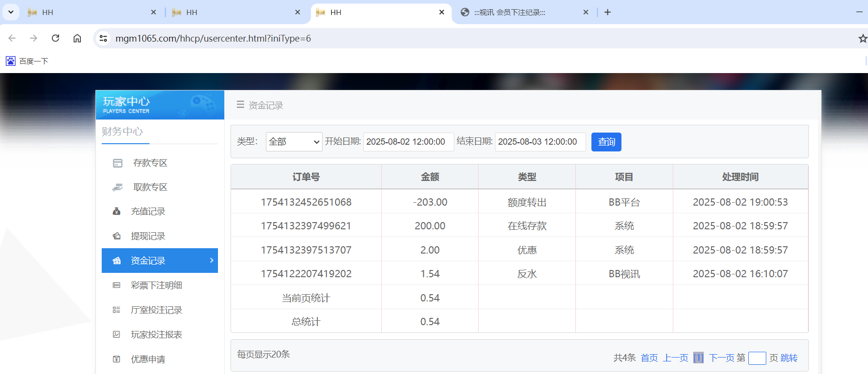868x374 pixels.
Task: Click the 订单号 column header
Action: tap(306, 177)
